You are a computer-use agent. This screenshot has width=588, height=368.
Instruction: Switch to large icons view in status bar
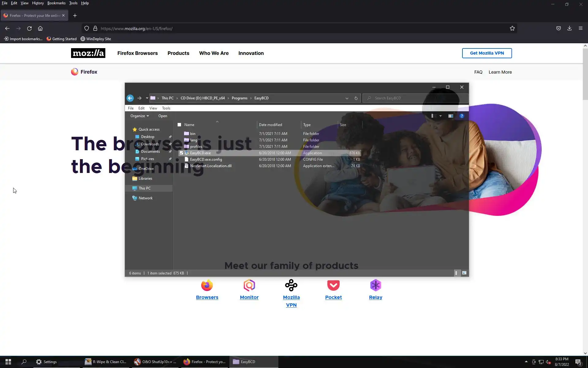464,273
